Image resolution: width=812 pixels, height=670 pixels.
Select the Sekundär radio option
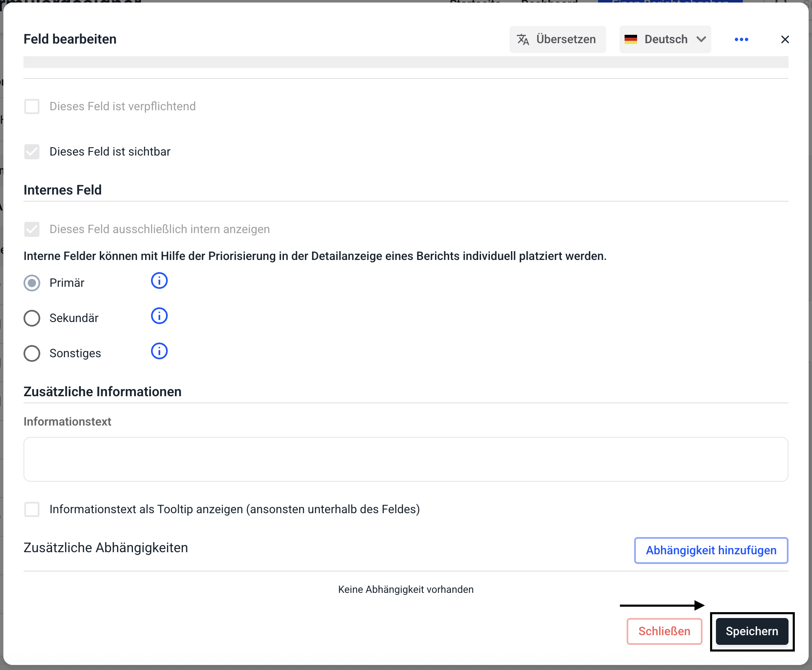point(32,318)
